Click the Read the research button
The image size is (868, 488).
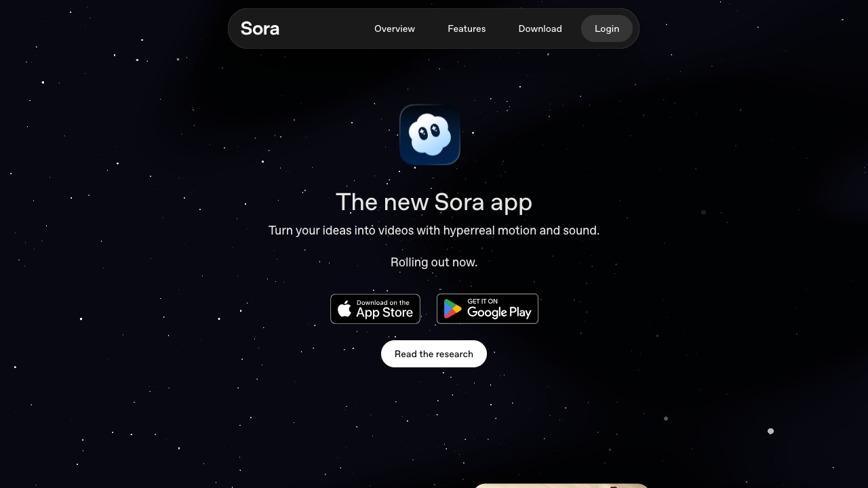click(434, 354)
